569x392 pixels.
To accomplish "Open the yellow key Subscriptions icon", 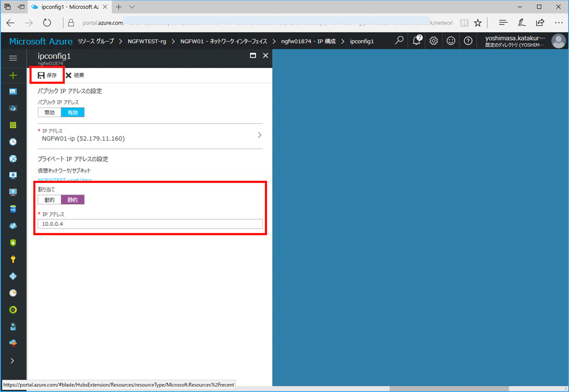I will 13,259.
